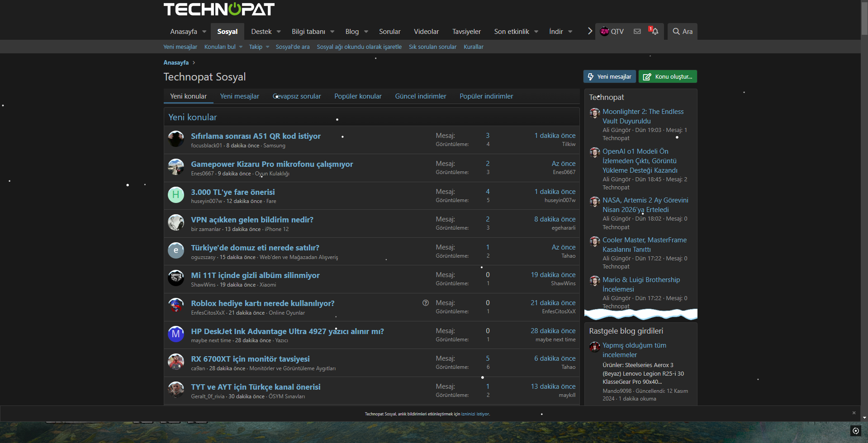Open the Technopat logo homepage
Viewport: 868px width, 443px height.
(x=219, y=9)
